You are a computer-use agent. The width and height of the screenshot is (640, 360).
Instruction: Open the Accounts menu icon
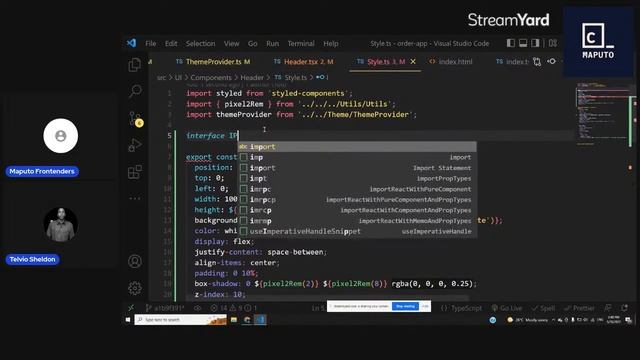(x=135, y=261)
